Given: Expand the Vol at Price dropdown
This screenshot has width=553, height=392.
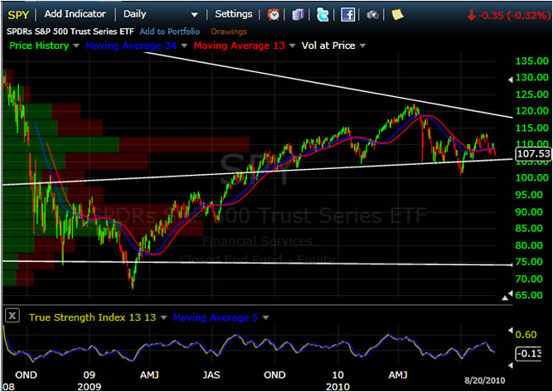Looking at the screenshot, I should click(363, 46).
